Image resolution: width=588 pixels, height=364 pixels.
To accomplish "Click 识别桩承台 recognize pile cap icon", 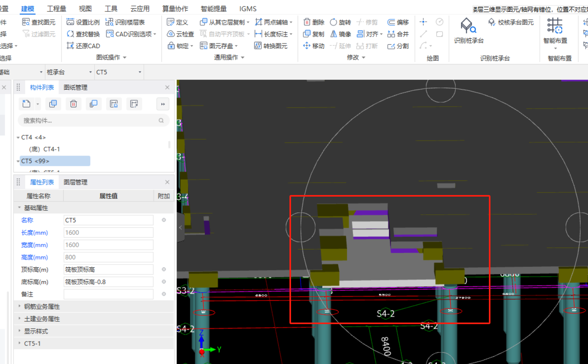I will tap(468, 31).
